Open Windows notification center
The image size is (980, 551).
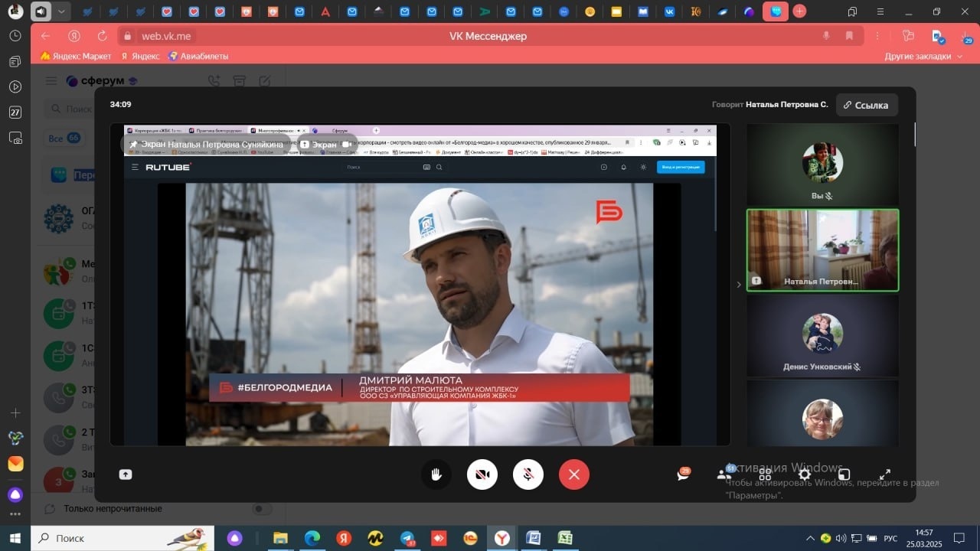pyautogui.click(x=959, y=538)
